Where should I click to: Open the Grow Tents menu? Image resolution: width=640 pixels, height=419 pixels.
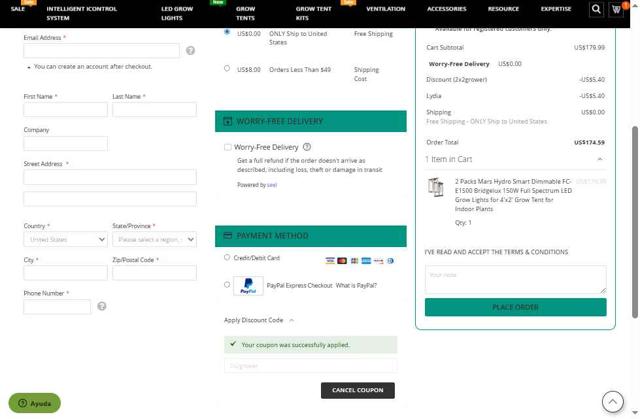pos(245,13)
